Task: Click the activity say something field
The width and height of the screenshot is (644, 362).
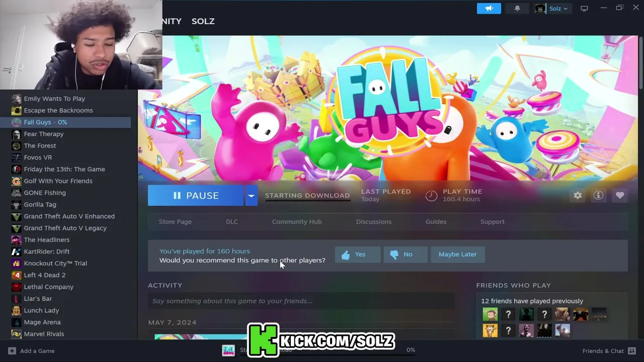Action: pyautogui.click(x=301, y=301)
